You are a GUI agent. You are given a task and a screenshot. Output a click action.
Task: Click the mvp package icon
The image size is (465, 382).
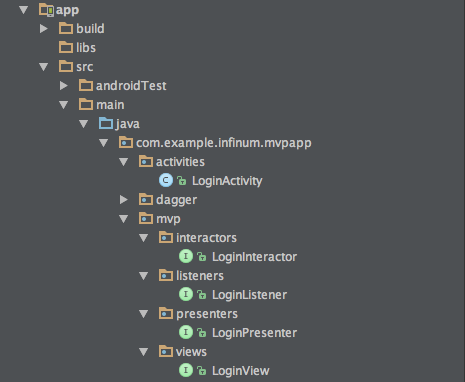pyautogui.click(x=146, y=218)
